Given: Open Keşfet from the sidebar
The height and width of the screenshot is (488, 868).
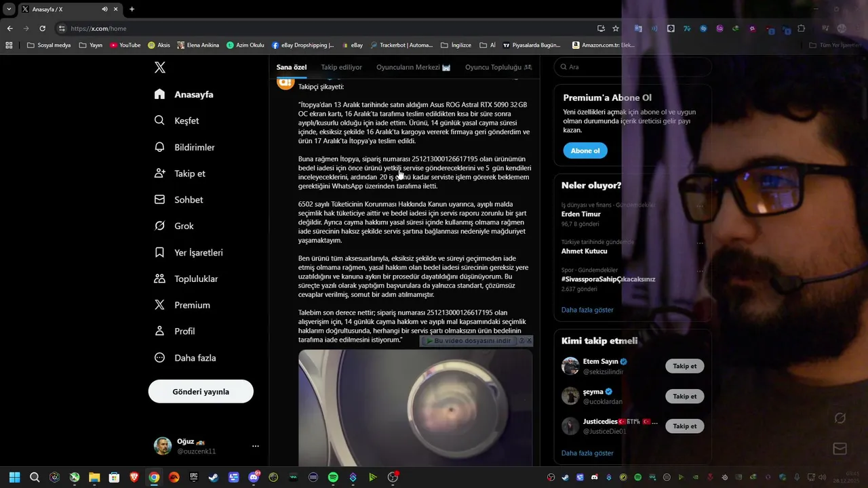Looking at the screenshot, I should click(176, 121).
